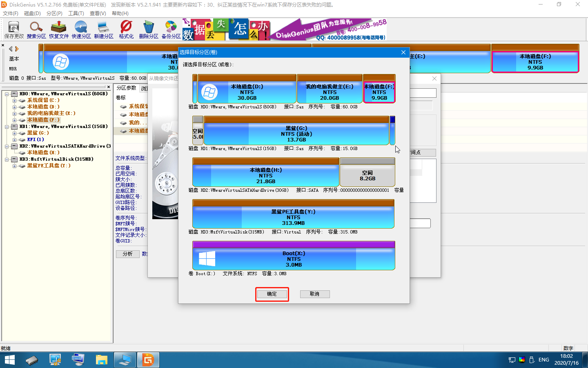The width and height of the screenshot is (588, 368).
Task: Click the drive icon beside 系统保留(C:)
Action: pyautogui.click(x=22, y=101)
